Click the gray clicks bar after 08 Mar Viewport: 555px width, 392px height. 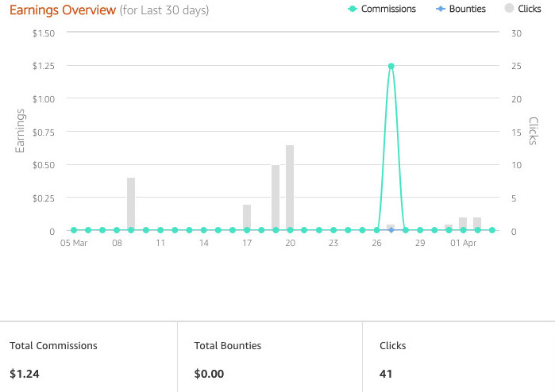click(x=131, y=204)
